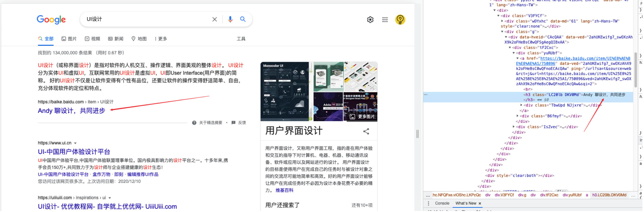Click the 编辑推荐UI作品 sitelink
The image size is (644, 212).
143,174
